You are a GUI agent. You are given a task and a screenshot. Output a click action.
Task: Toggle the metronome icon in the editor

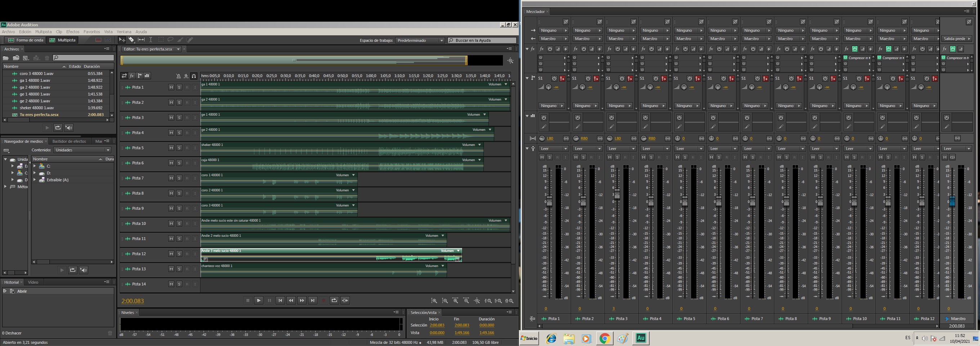coord(178,76)
